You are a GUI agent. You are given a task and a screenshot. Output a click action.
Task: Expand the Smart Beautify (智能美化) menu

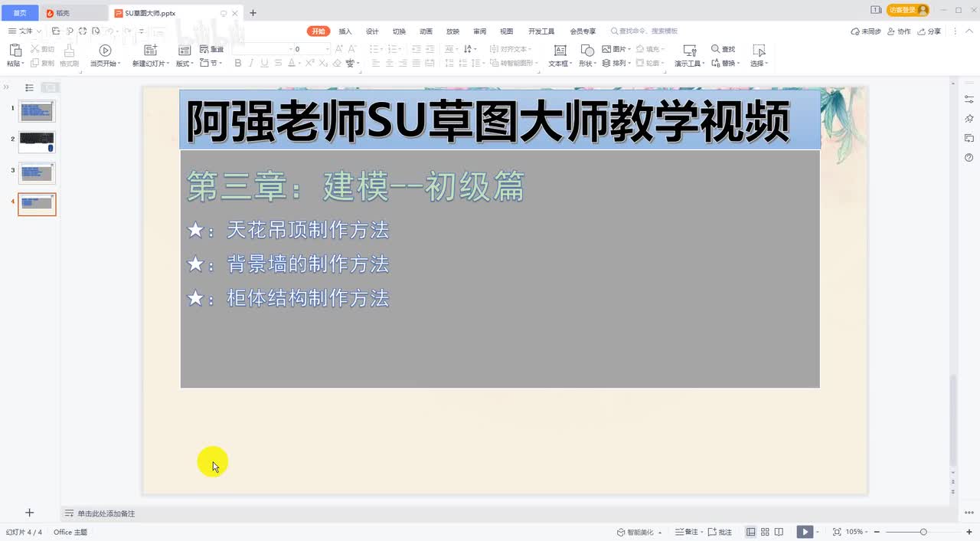[x=639, y=532]
